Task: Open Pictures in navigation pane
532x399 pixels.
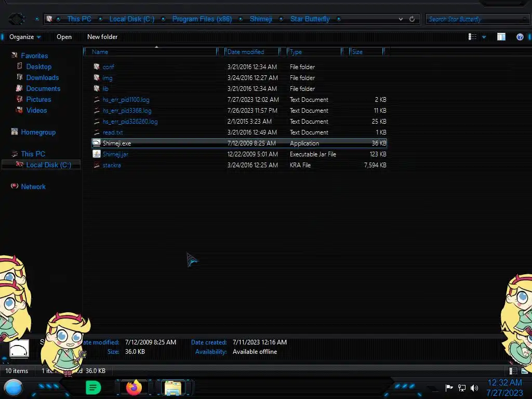Action: (38, 99)
